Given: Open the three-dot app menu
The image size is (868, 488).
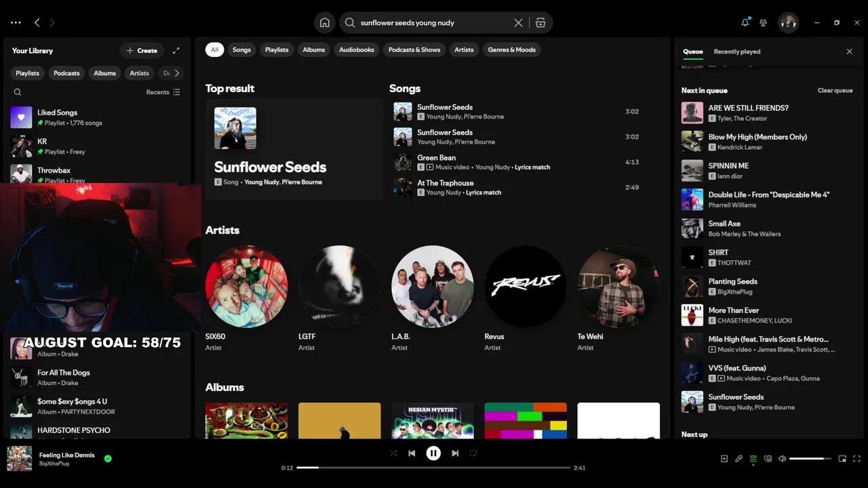Looking at the screenshot, I should click(x=16, y=22).
